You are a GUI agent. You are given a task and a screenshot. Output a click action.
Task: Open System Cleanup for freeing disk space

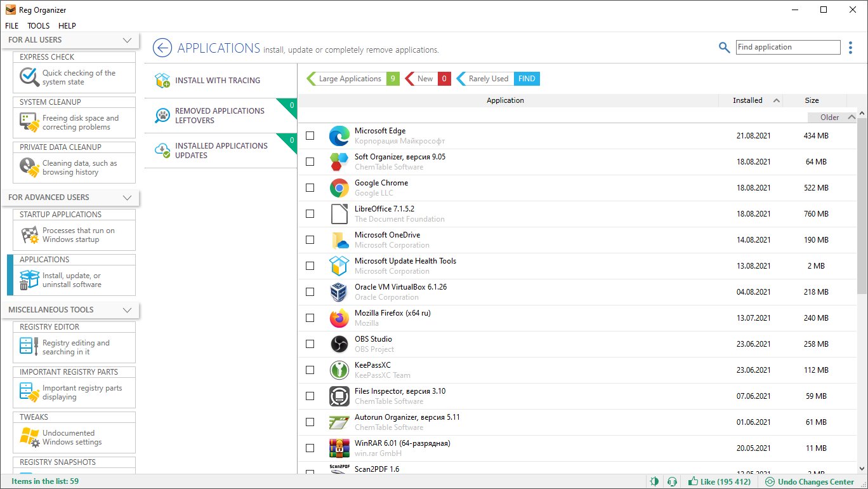(x=74, y=122)
